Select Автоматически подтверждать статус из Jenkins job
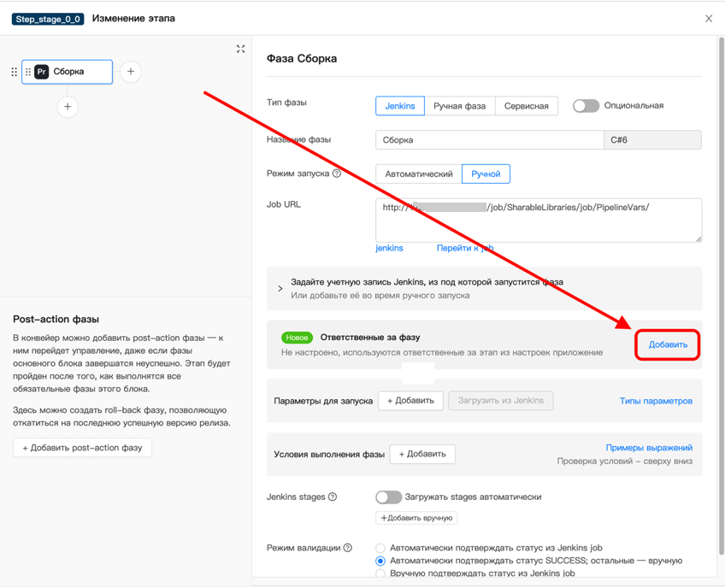The height and width of the screenshot is (588, 725). point(380,548)
